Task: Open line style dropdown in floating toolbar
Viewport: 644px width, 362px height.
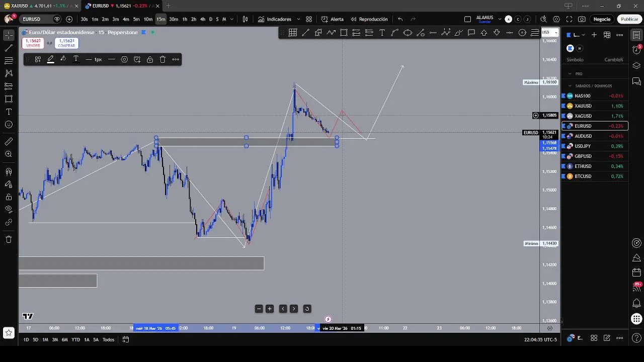Action: [112, 59]
